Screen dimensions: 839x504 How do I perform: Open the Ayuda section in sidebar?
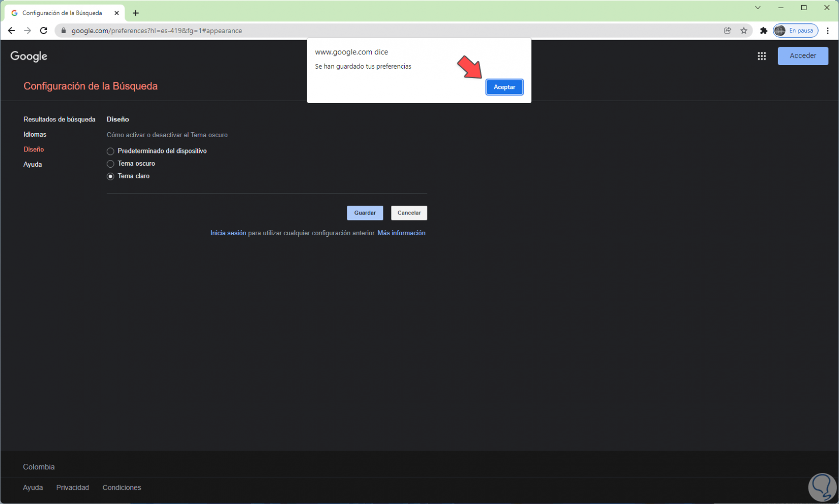click(x=33, y=165)
